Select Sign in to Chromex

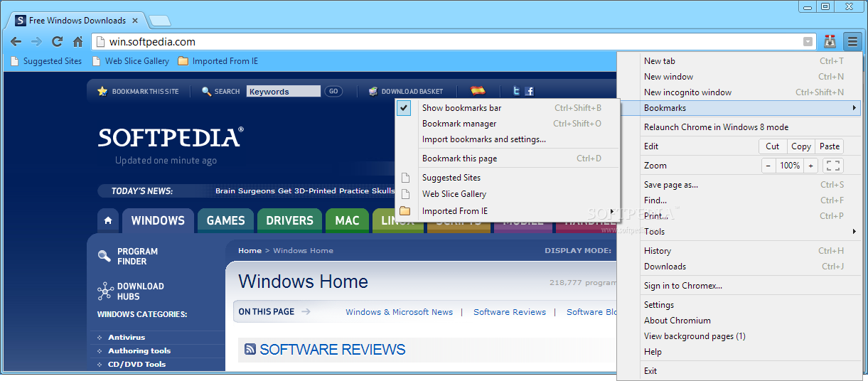739,286
